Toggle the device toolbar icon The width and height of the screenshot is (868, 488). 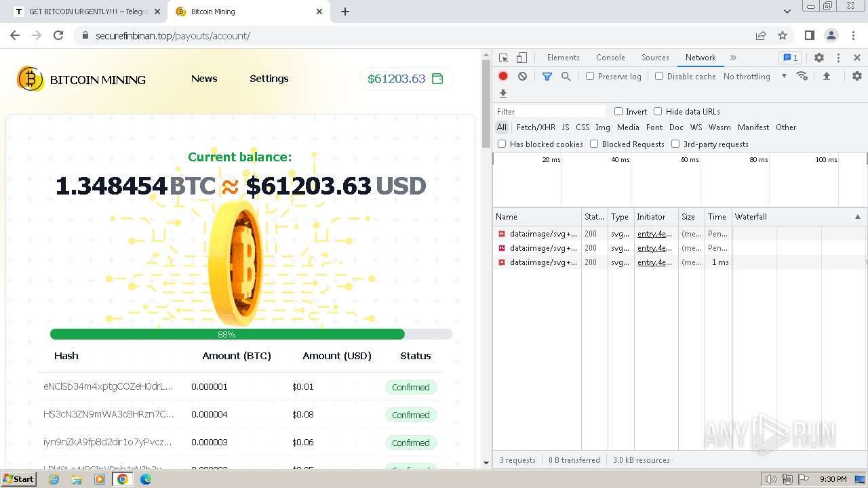coord(521,58)
